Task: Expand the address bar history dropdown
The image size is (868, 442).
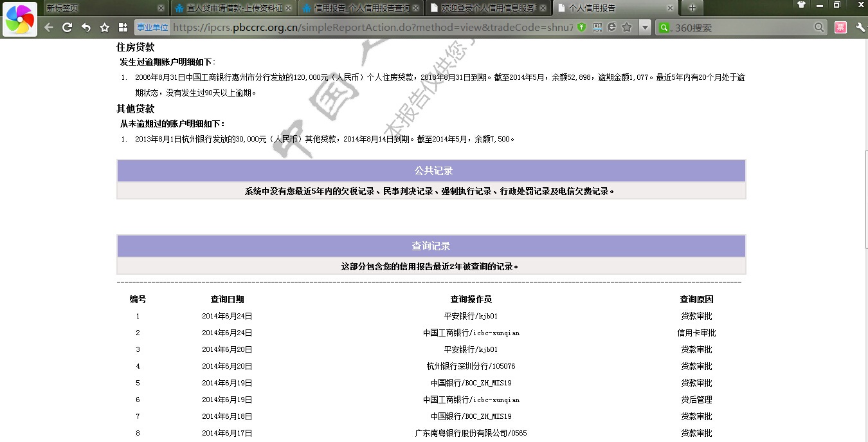Action: tap(645, 28)
